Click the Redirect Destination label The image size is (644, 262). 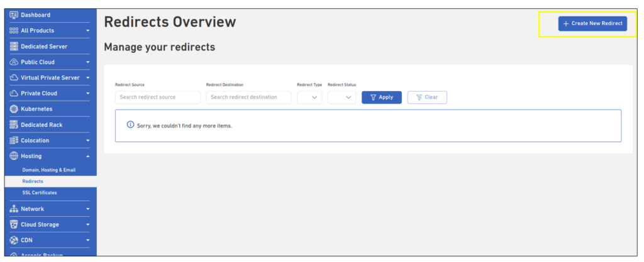(225, 85)
